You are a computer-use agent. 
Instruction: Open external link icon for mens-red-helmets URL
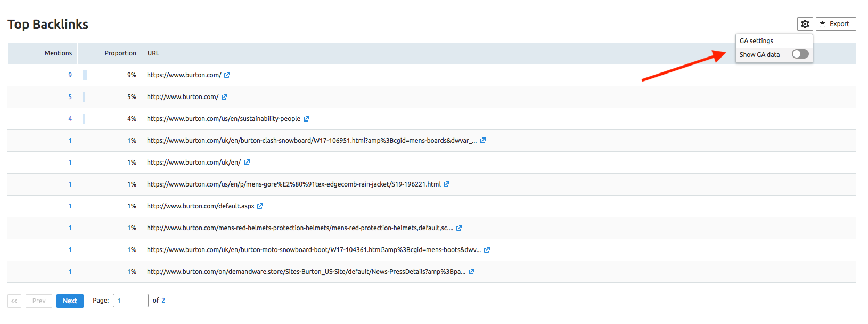click(459, 228)
